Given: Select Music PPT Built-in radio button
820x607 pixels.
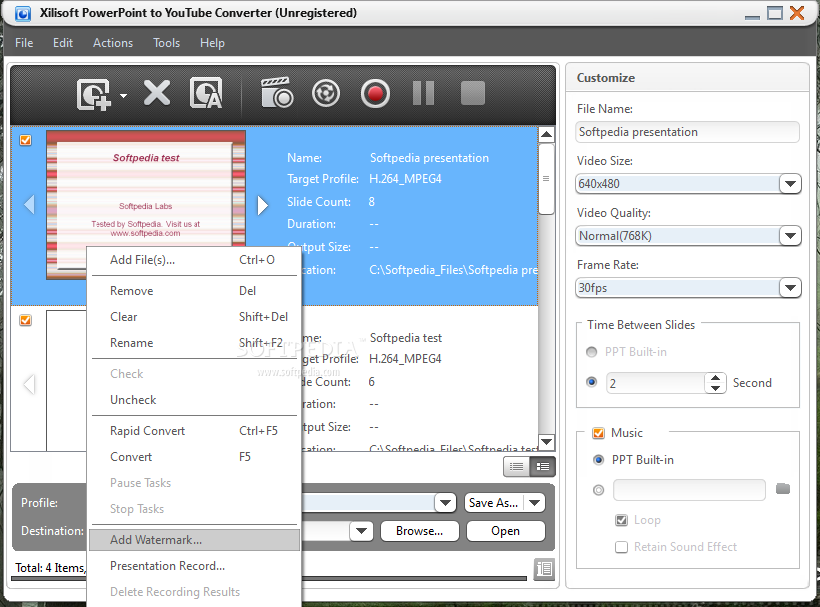Looking at the screenshot, I should click(x=598, y=460).
